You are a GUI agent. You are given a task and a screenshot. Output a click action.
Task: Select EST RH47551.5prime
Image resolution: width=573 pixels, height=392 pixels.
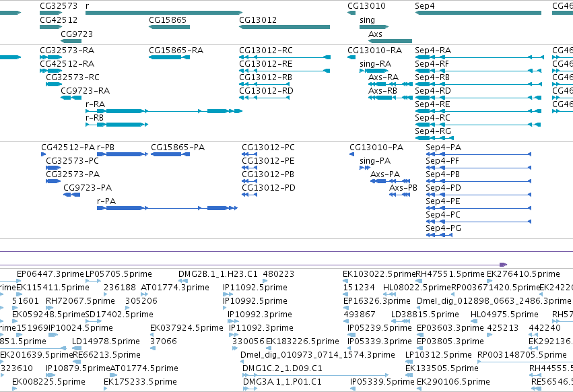[x=450, y=274]
